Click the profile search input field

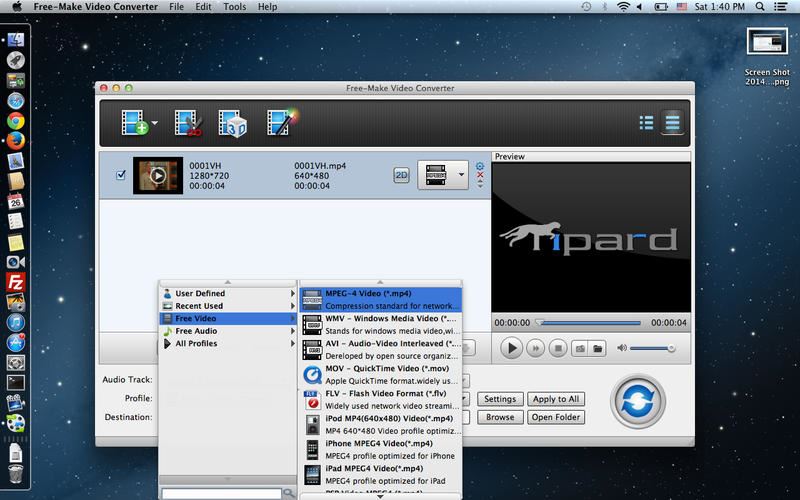pos(221,493)
